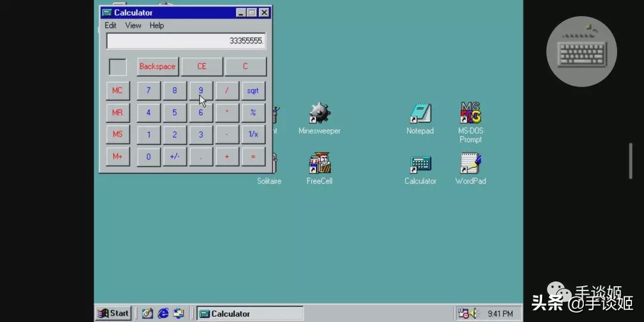Open the View menu in Calculator
The width and height of the screenshot is (644, 322).
(133, 26)
